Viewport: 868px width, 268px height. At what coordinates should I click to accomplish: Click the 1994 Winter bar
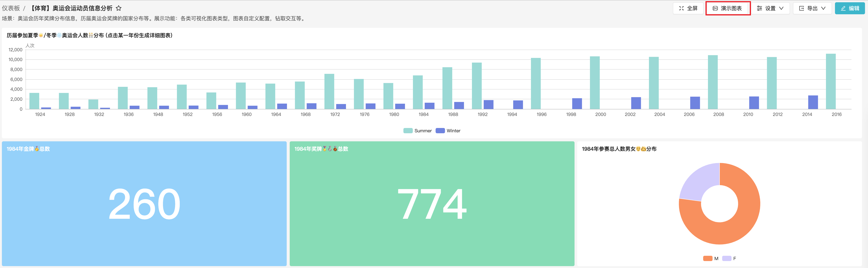tap(518, 105)
